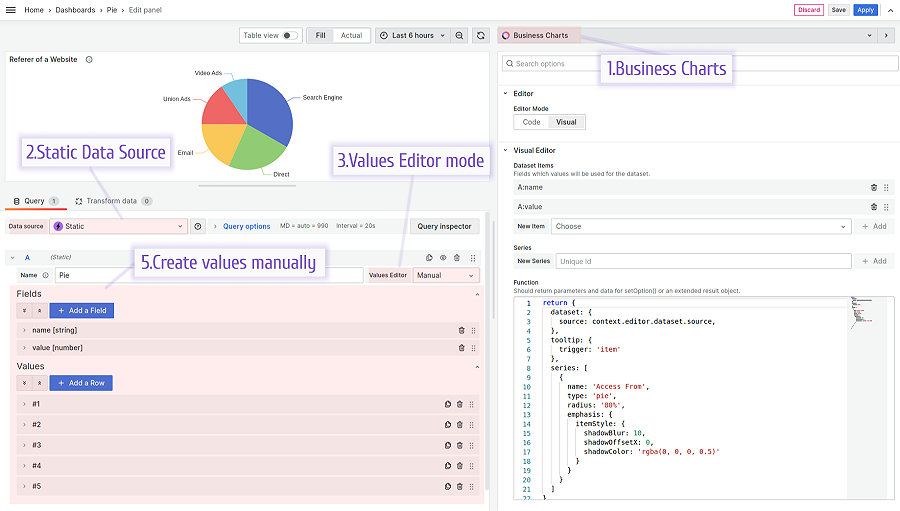This screenshot has width=900, height=511.
Task: Delete the A:name dataset item
Action: pos(874,187)
